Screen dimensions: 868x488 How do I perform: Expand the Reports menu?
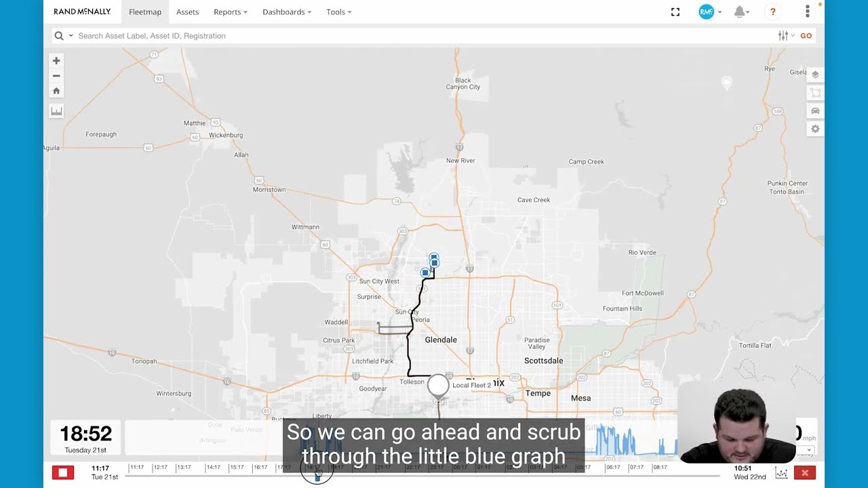[230, 12]
